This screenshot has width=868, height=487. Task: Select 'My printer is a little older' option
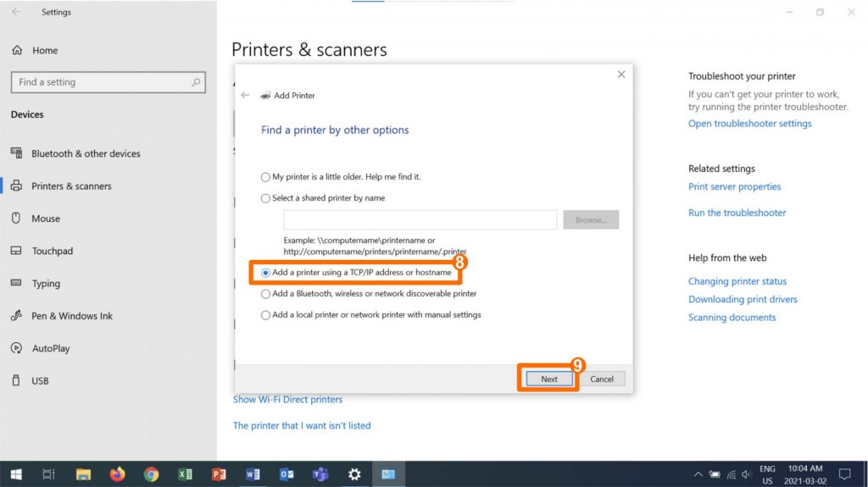(266, 177)
